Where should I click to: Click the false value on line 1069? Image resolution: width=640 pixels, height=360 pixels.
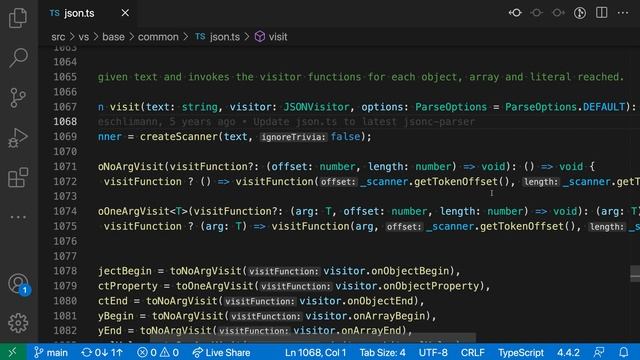click(345, 137)
